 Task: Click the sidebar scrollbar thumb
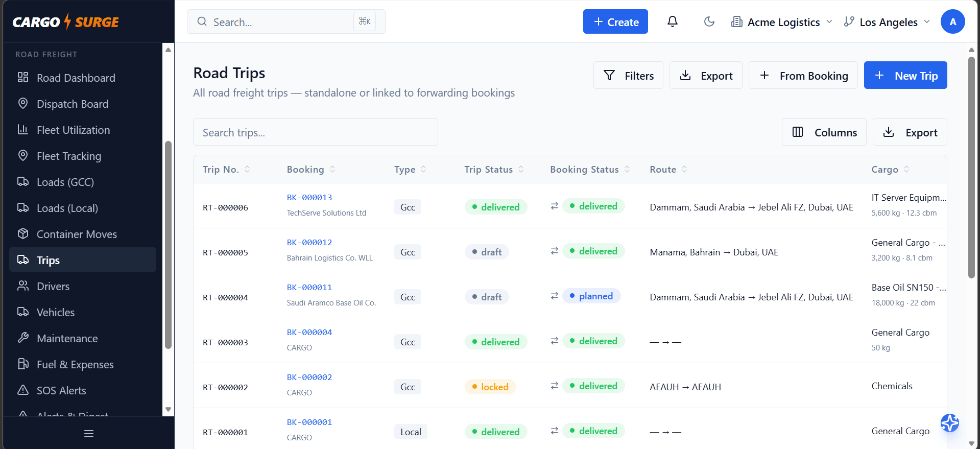coord(168,245)
